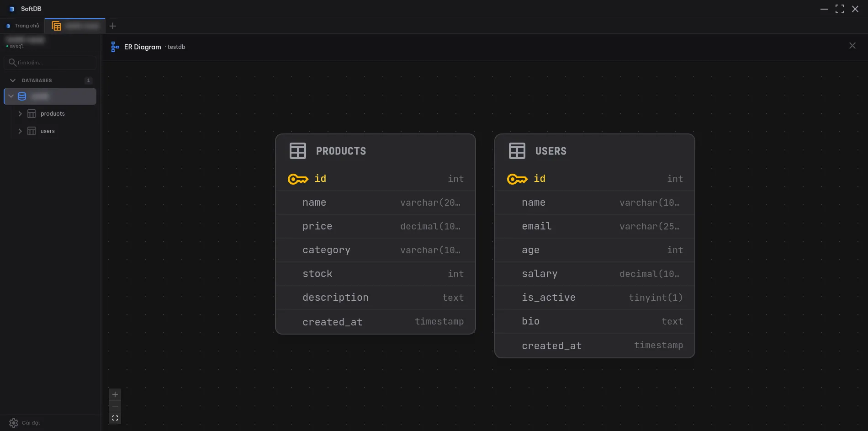Image resolution: width=868 pixels, height=431 pixels.
Task: Click the USERS table grid icon
Action: pos(517,151)
